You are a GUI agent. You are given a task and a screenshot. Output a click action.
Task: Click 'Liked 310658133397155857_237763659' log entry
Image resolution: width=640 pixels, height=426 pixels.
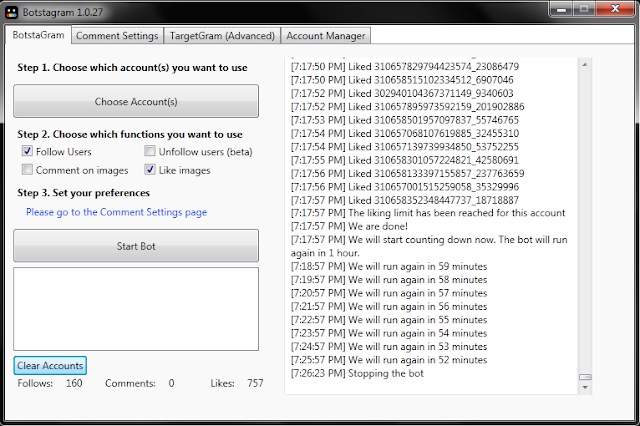(407, 173)
